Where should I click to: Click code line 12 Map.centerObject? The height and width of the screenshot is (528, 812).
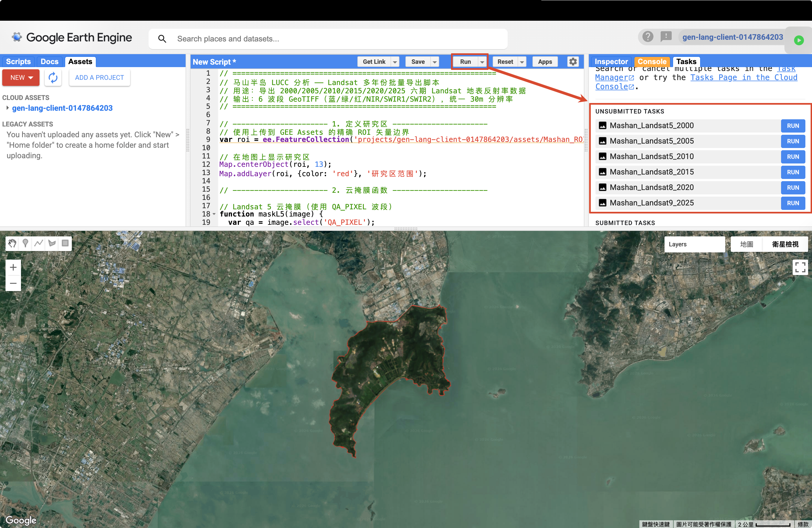275,164
